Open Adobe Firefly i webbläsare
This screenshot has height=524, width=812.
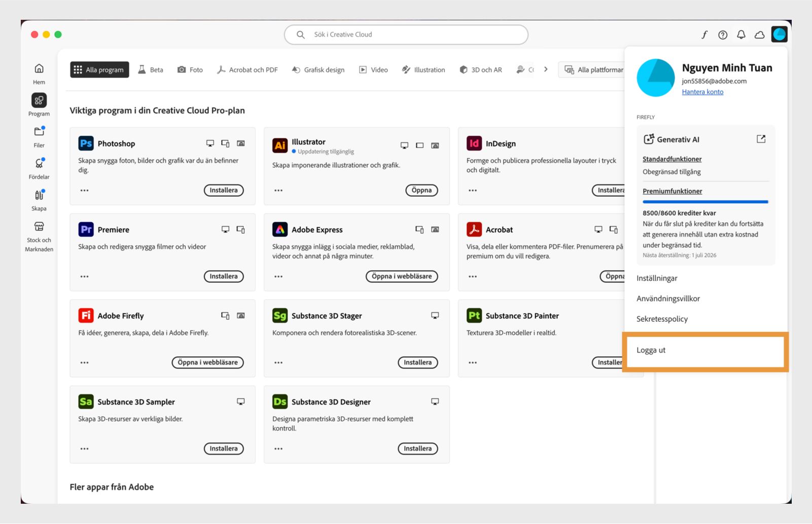click(x=208, y=363)
